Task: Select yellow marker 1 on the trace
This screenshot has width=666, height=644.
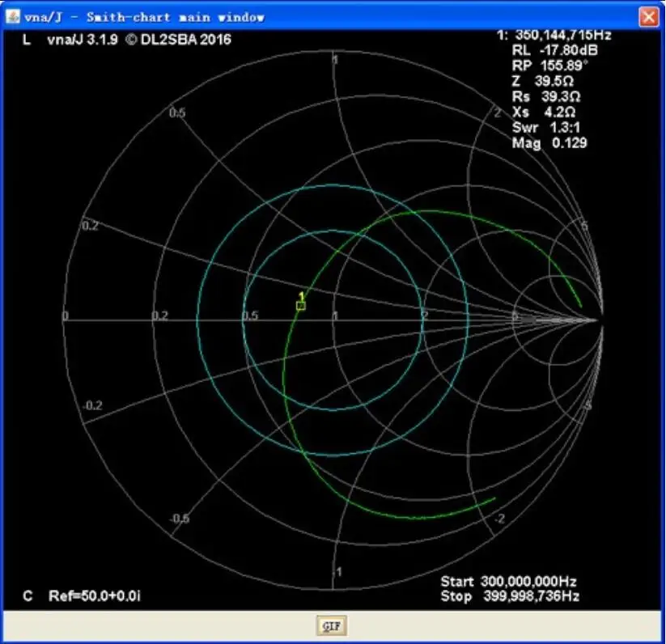Action: coord(301,305)
